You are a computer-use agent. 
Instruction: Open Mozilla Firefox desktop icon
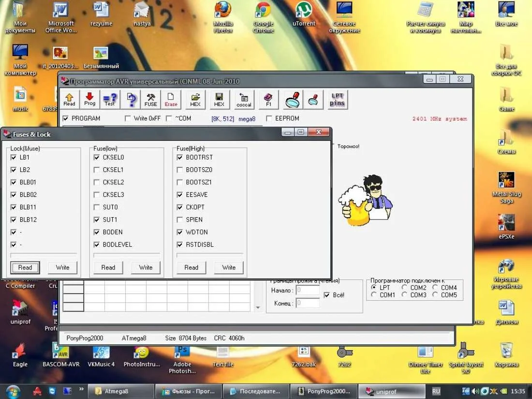[223, 17]
